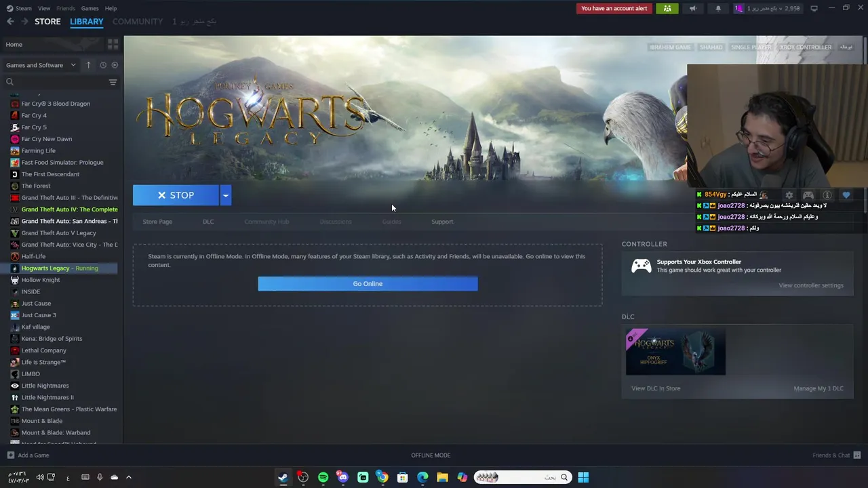The height and width of the screenshot is (488, 868).
Task: Open Microsoft Store from the taskbar
Action: point(402,477)
